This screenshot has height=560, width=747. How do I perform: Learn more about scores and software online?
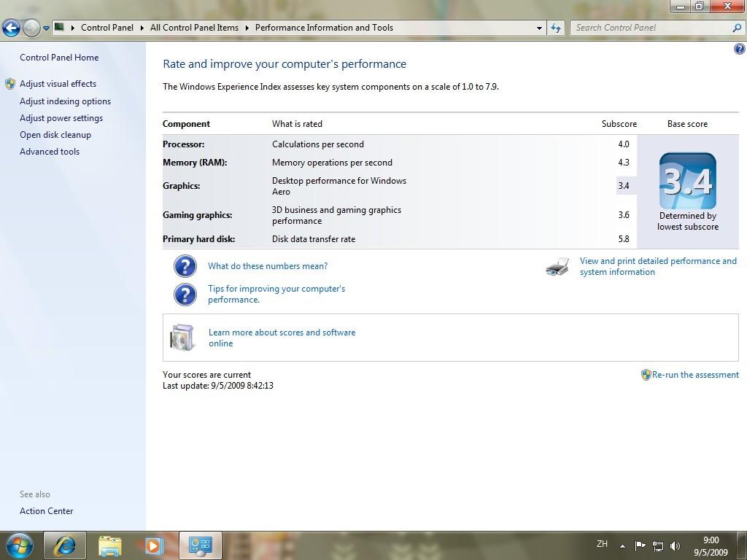[282, 338]
